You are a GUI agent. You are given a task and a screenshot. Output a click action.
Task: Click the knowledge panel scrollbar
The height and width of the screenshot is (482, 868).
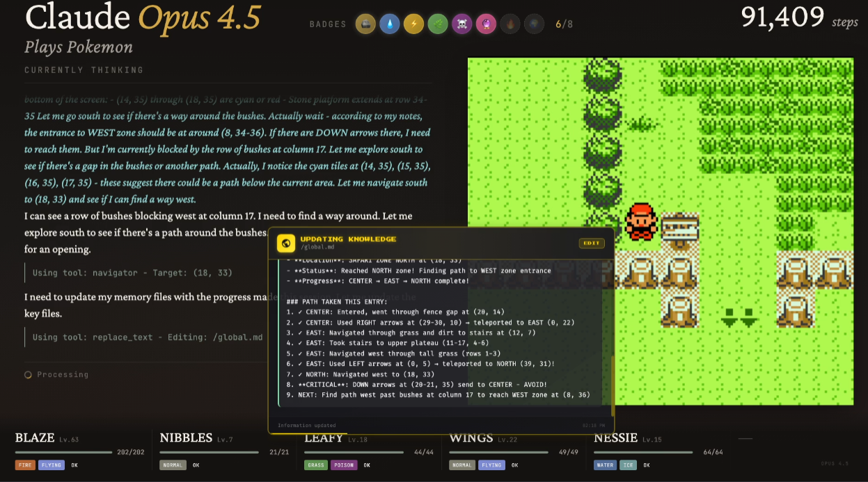(612, 386)
